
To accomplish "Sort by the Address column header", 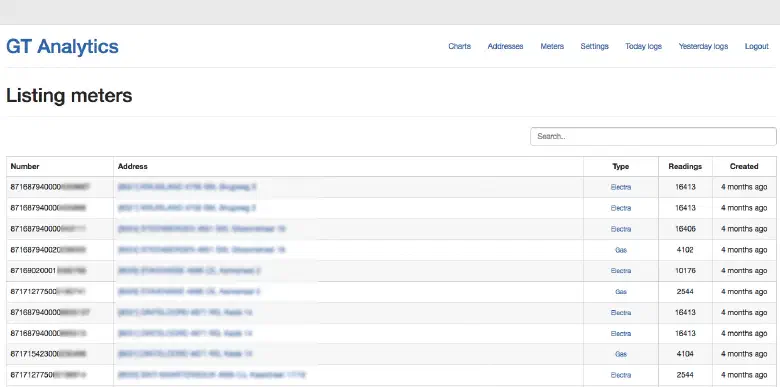I will 132,167.
